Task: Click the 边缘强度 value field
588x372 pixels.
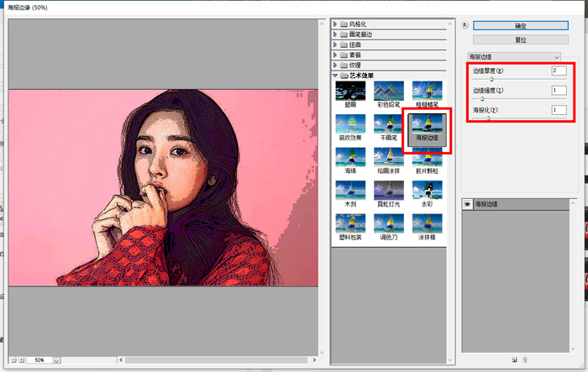Action: (559, 90)
